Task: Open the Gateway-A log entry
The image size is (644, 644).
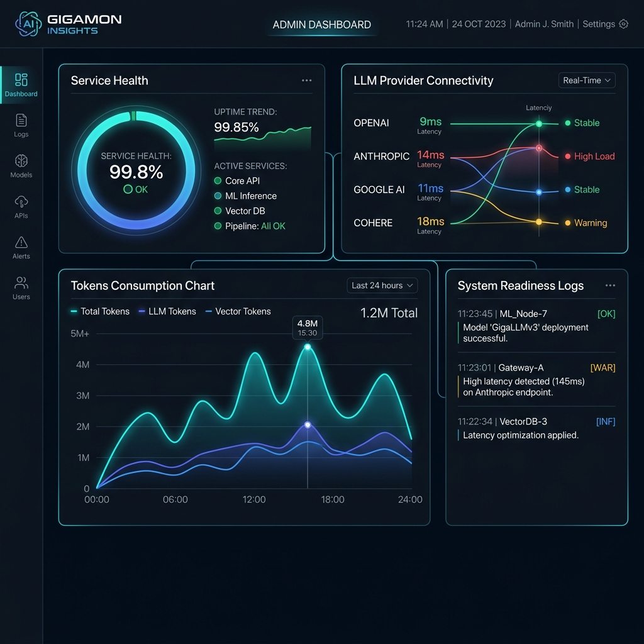Action: [536, 380]
